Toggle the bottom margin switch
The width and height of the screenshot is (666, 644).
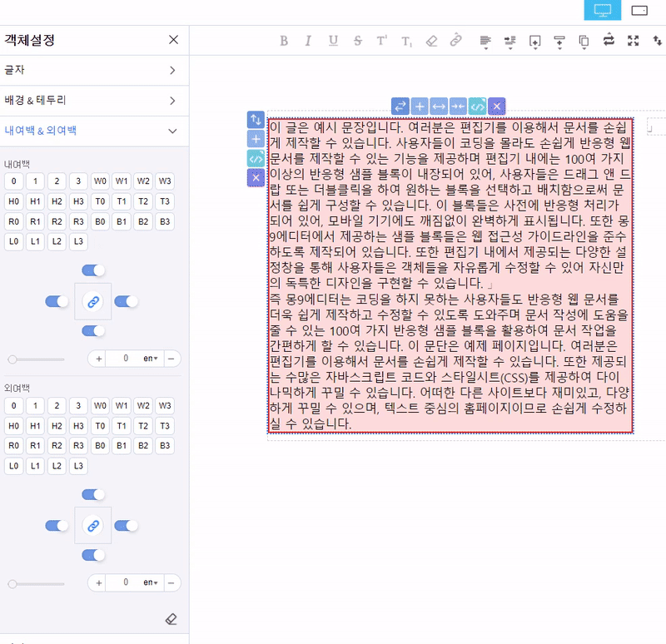(93, 555)
